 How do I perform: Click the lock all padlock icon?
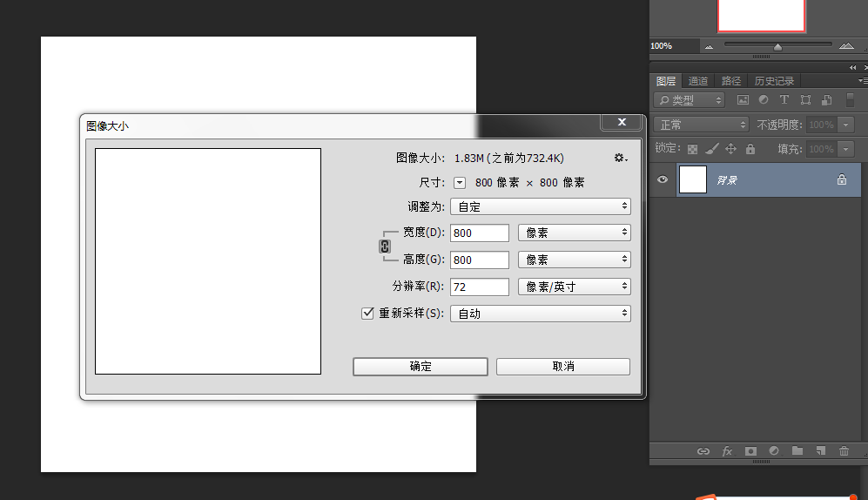pyautogui.click(x=750, y=149)
